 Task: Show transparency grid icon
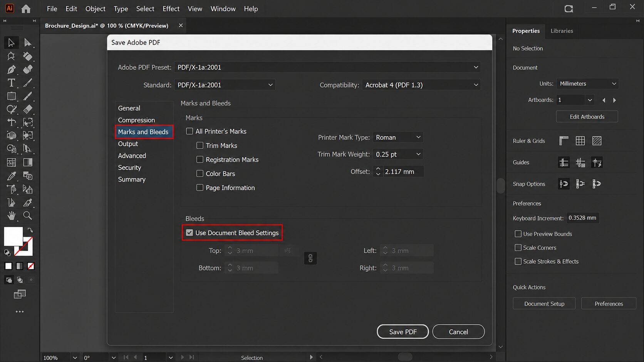597,141
